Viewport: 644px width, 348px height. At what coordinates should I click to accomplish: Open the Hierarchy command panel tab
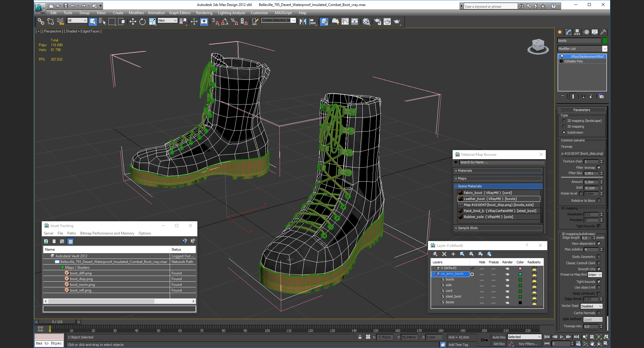[577, 32]
